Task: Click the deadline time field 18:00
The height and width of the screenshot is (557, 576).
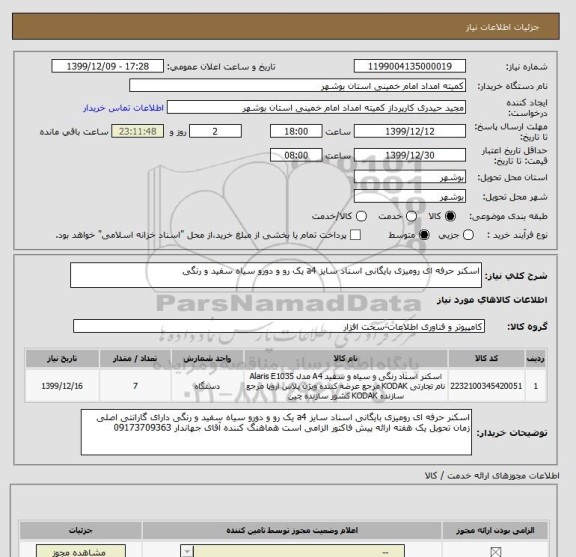Action: click(296, 131)
